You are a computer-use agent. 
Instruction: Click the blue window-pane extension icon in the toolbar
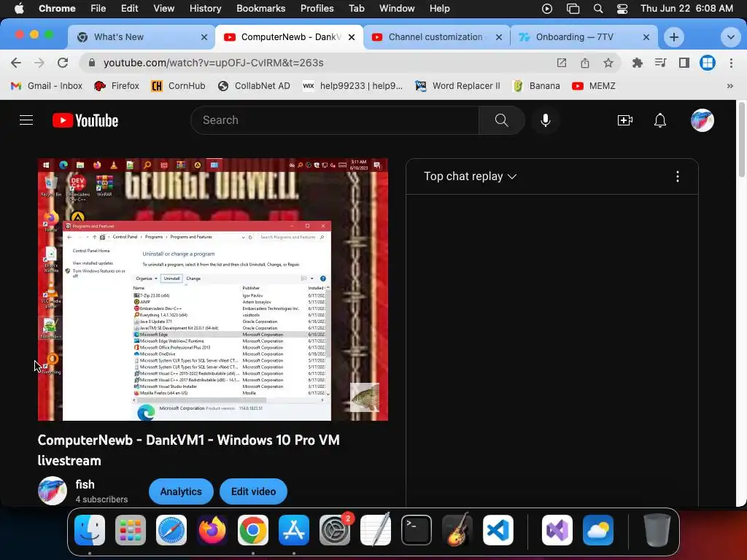click(708, 63)
